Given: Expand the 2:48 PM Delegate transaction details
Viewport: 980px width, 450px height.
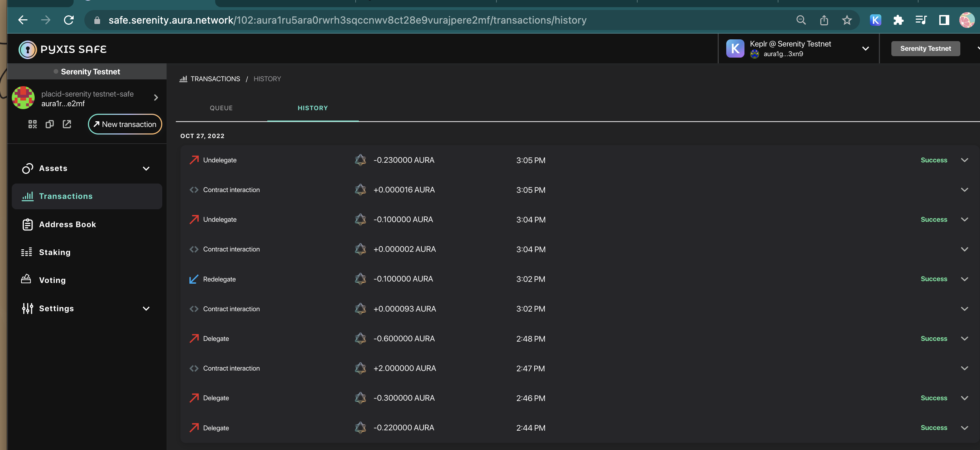Looking at the screenshot, I should point(964,338).
